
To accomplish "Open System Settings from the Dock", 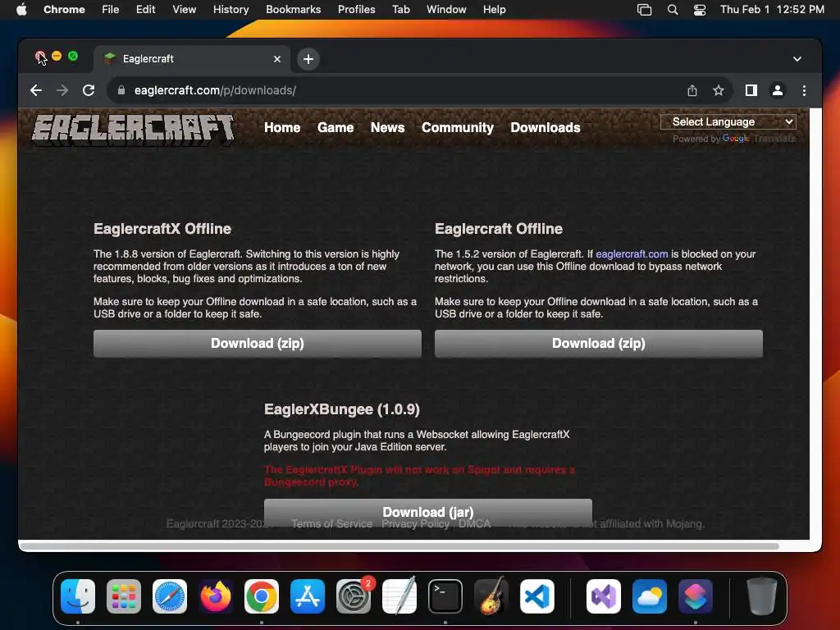I will pyautogui.click(x=354, y=596).
